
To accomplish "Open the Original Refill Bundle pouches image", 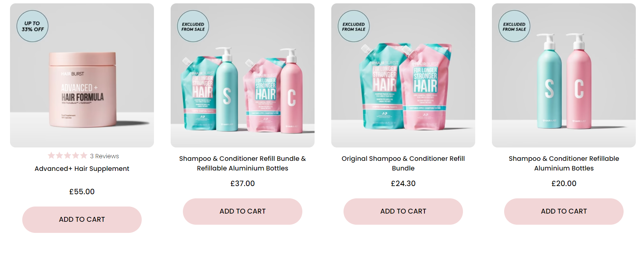I will click(403, 75).
